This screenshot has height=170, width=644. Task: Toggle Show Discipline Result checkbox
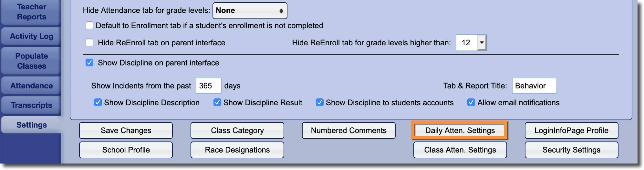[x=217, y=103]
